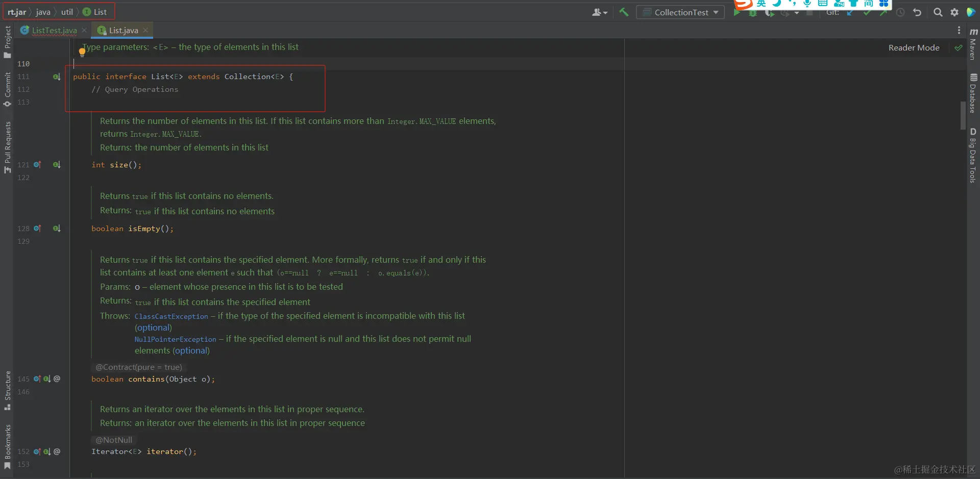Viewport: 980px width, 479px height.
Task: Click line number 110 in the gutter
Action: coord(23,64)
